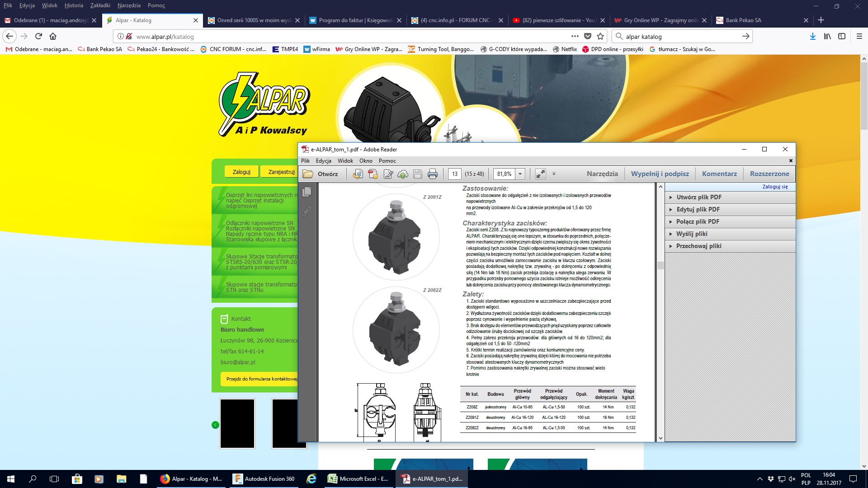Click the Otwórz open-file button in Adobe Reader

point(320,174)
